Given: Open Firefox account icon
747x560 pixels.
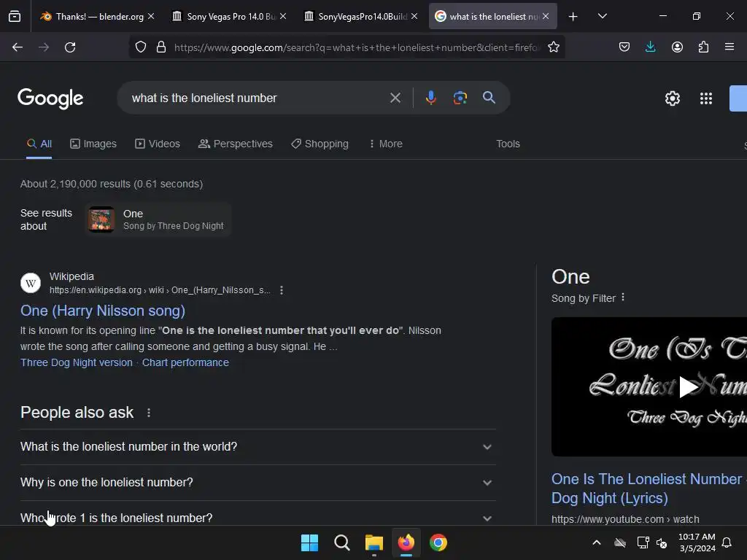Looking at the screenshot, I should [x=677, y=47].
